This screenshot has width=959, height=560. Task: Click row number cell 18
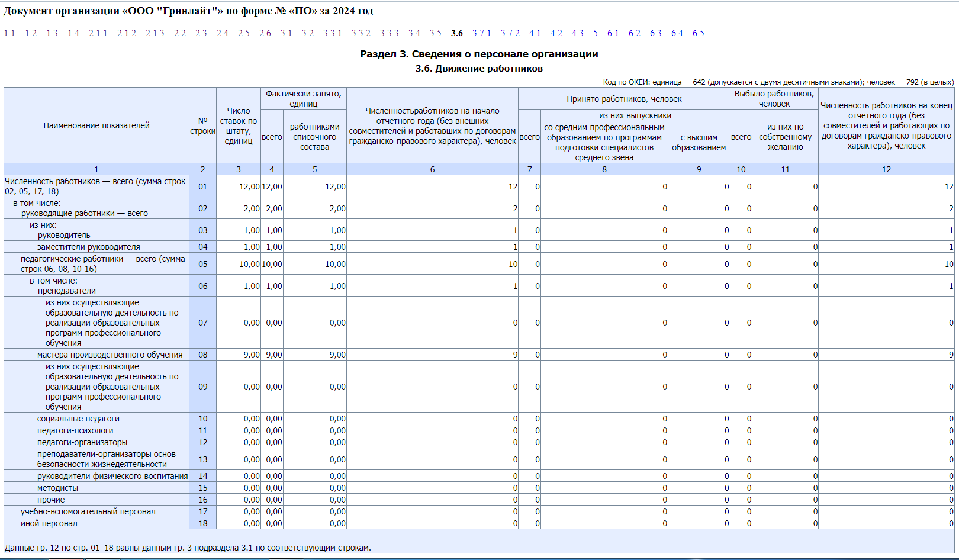click(203, 523)
